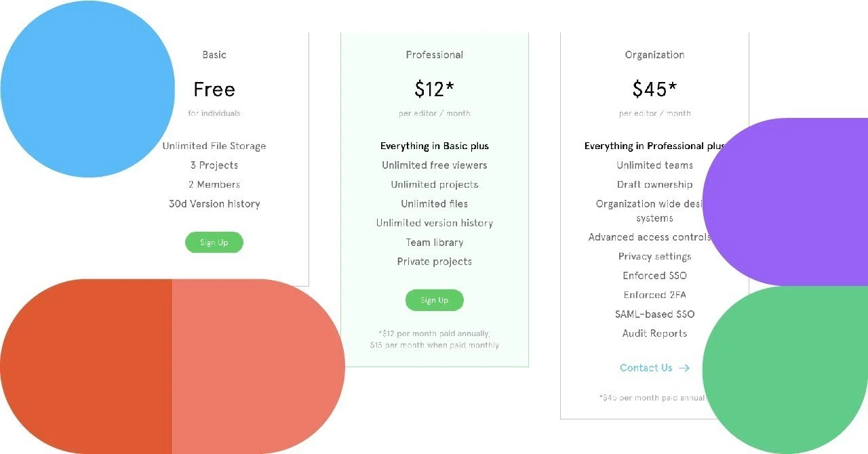Click the arrow icon beside Contact Us

pyautogui.click(x=684, y=368)
